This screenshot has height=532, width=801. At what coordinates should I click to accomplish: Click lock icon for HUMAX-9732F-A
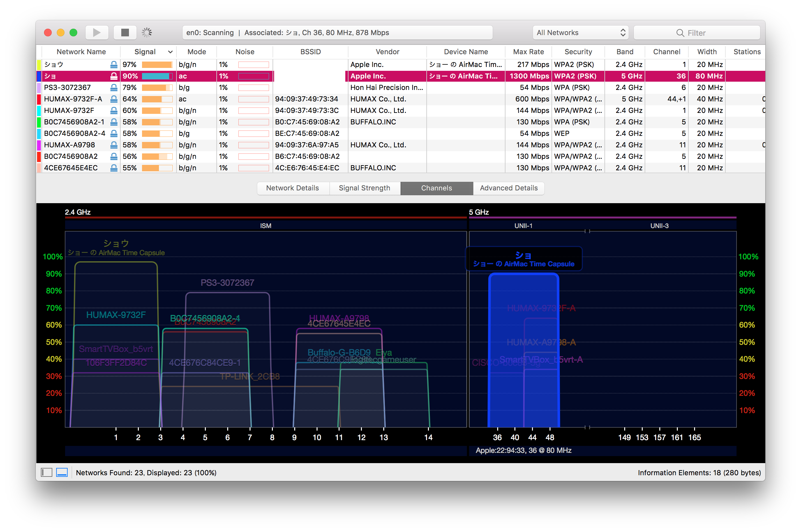[x=114, y=99]
